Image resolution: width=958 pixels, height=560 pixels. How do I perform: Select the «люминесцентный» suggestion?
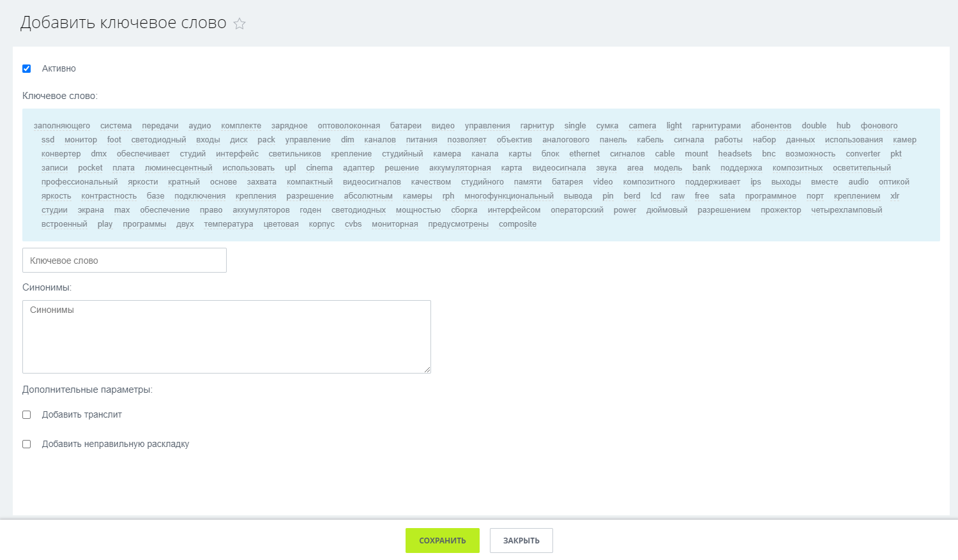point(178,168)
